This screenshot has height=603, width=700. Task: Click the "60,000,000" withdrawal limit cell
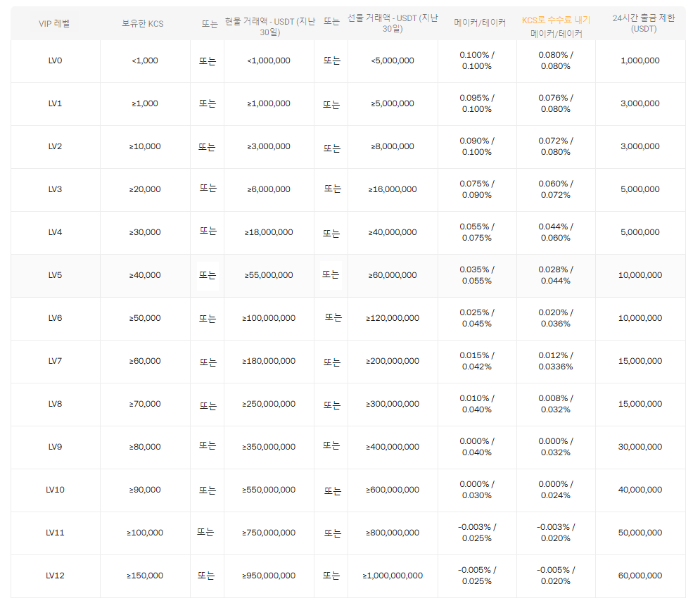point(640,576)
